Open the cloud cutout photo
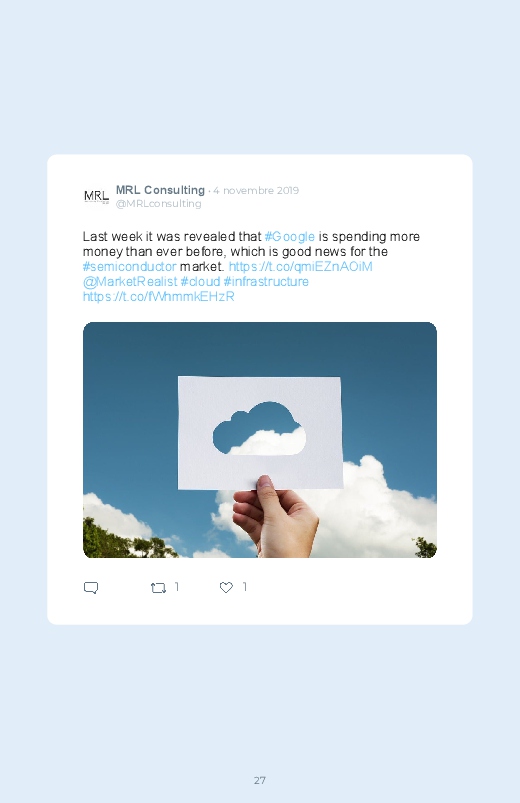Image resolution: width=520 pixels, height=803 pixels. (260, 440)
